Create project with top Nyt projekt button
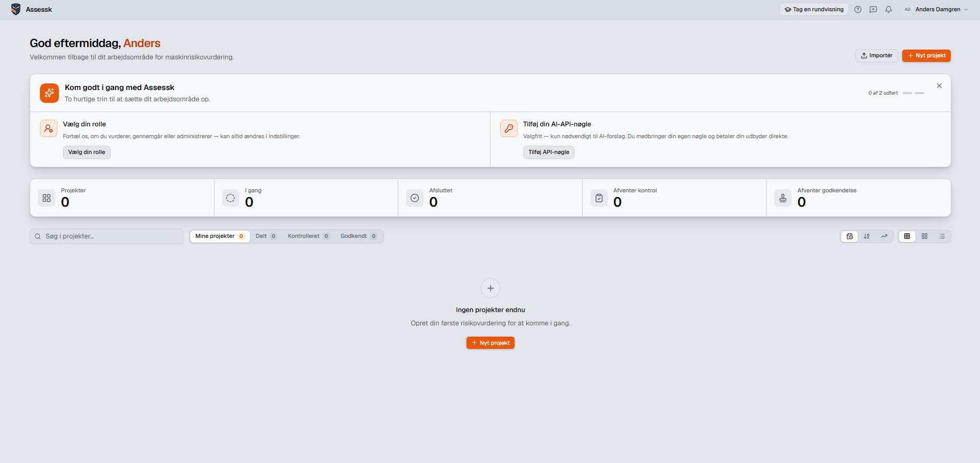Viewport: 980px width, 463px height. [926, 56]
